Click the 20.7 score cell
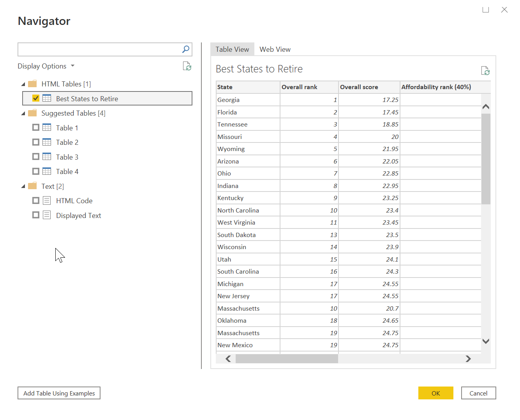The height and width of the screenshot is (420, 520). 369,308
